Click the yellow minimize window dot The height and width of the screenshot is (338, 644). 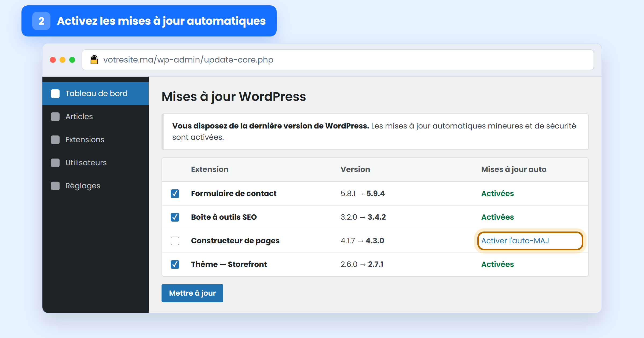pyautogui.click(x=63, y=60)
